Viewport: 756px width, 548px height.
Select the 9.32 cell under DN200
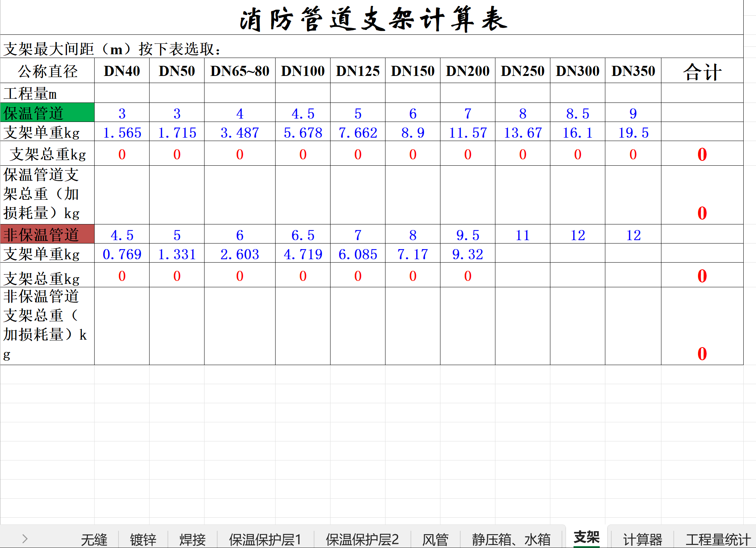(x=467, y=254)
